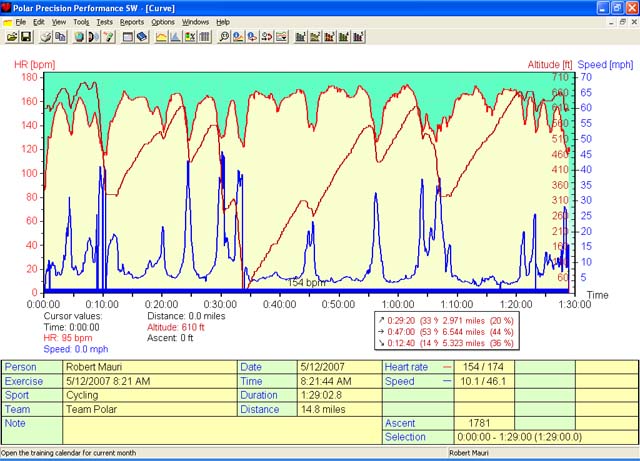640x461 pixels.
Task: Open the Edit menu
Action: [39, 22]
